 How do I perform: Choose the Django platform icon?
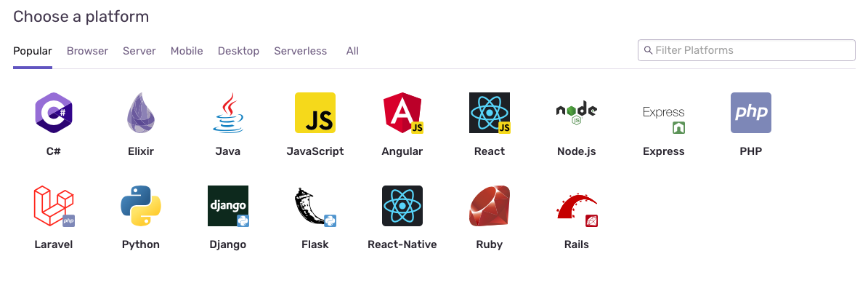228,206
